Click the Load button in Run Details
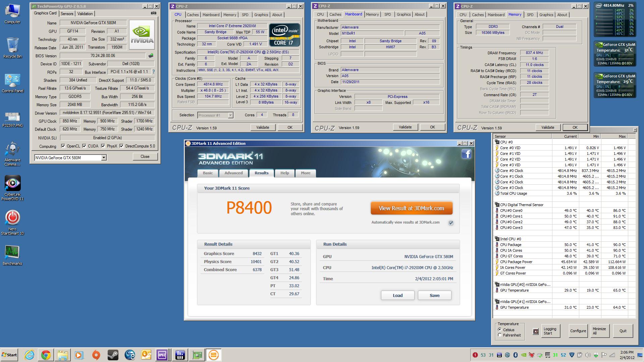 tap(397, 295)
